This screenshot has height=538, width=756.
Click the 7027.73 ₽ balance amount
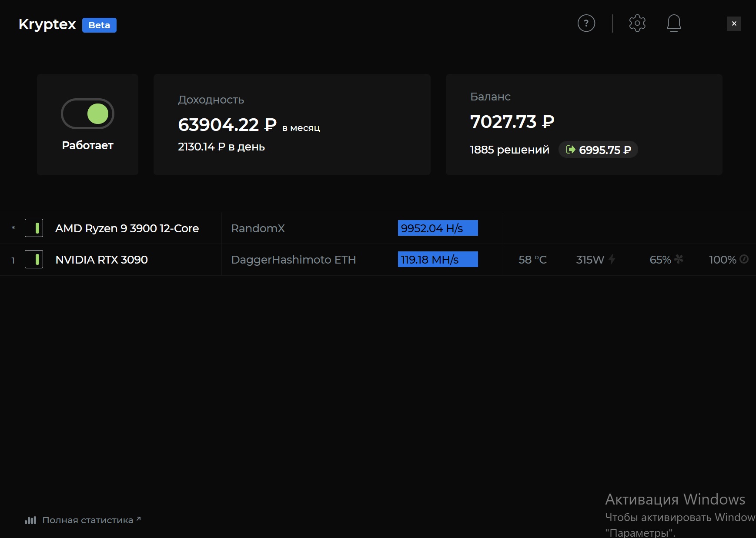[512, 122]
